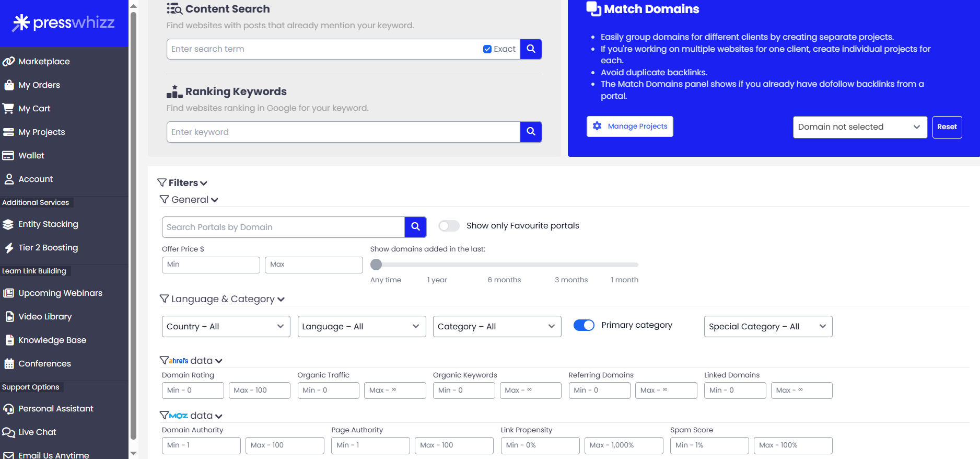The height and width of the screenshot is (459, 980).
Task: Open the Category – All dropdown
Action: [497, 326]
